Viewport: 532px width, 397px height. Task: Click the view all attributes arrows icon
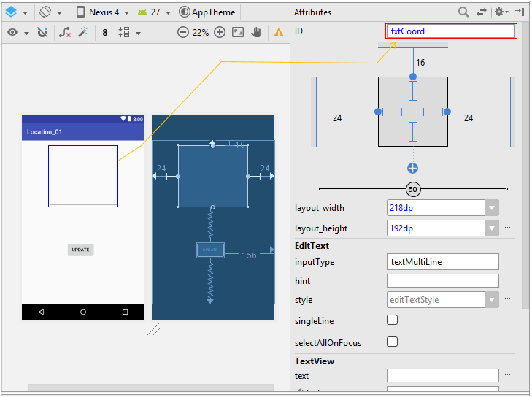482,12
